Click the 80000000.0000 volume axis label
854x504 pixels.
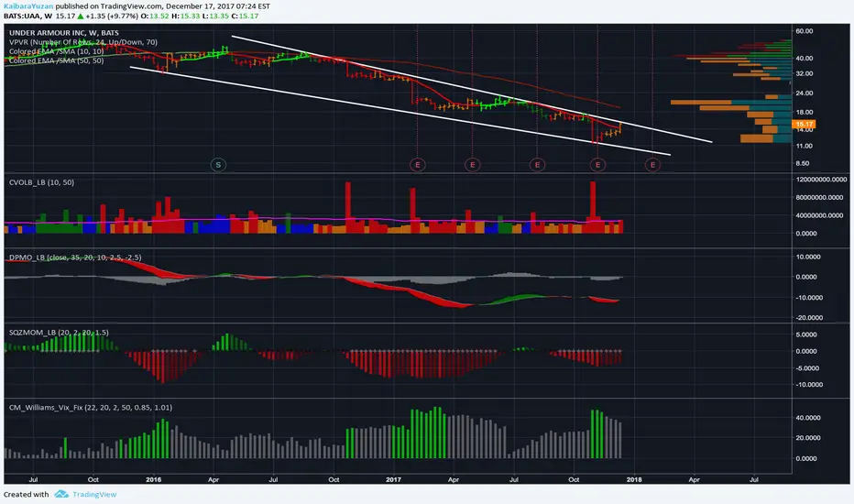tap(820, 197)
